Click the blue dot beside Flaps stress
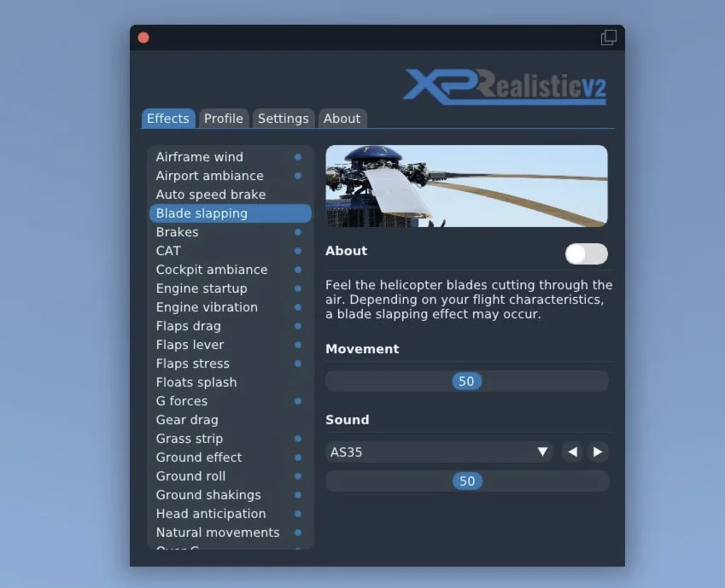Viewport: 725px width, 588px height. [298, 364]
